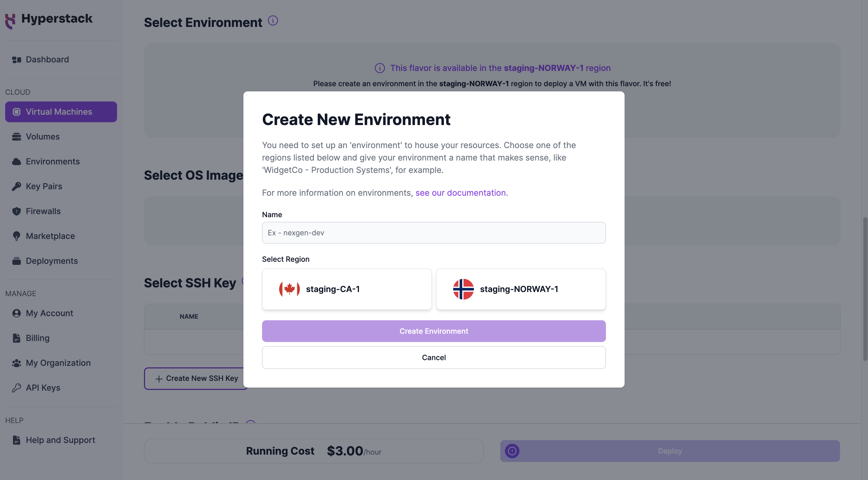868x480 pixels.
Task: Select the staging-NORWAY-1 region
Action: click(x=520, y=289)
